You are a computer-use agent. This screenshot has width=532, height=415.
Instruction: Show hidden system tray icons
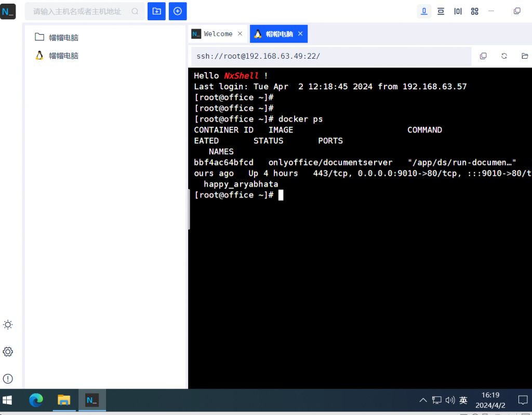click(x=423, y=400)
